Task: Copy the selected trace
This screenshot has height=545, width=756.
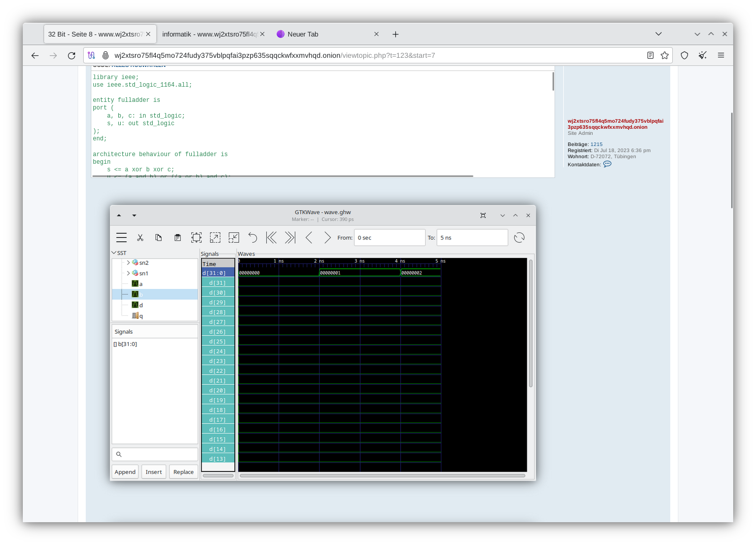Action: (159, 237)
